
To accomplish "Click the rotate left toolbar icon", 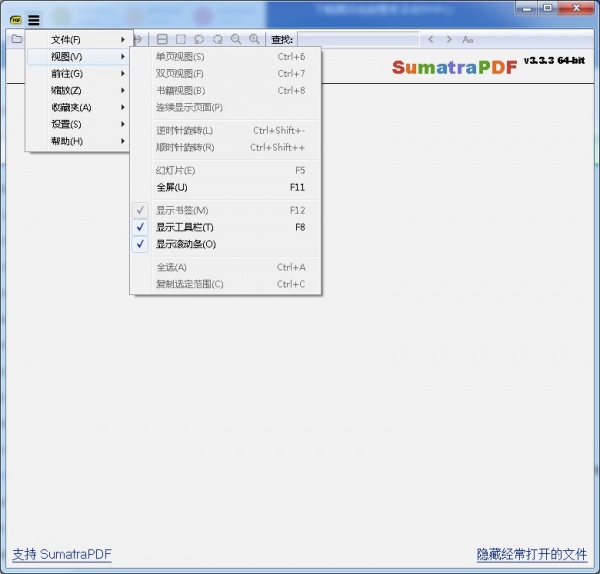I will point(200,39).
